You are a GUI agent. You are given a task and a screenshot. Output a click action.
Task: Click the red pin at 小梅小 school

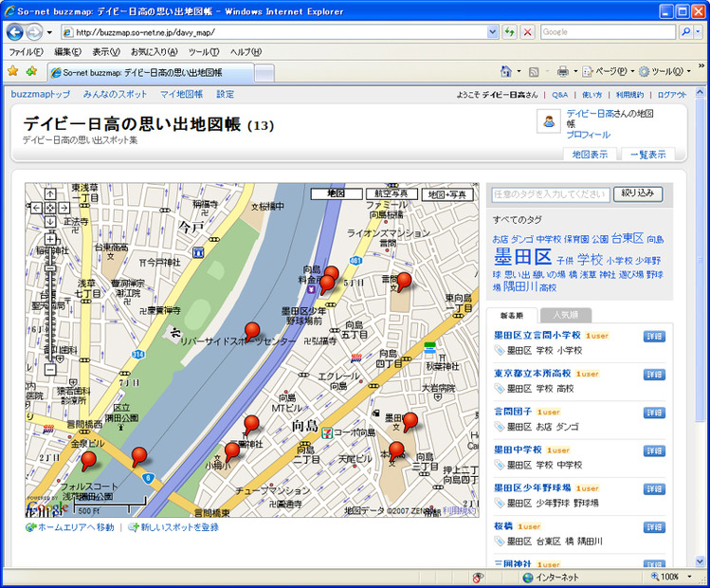pyautogui.click(x=232, y=452)
